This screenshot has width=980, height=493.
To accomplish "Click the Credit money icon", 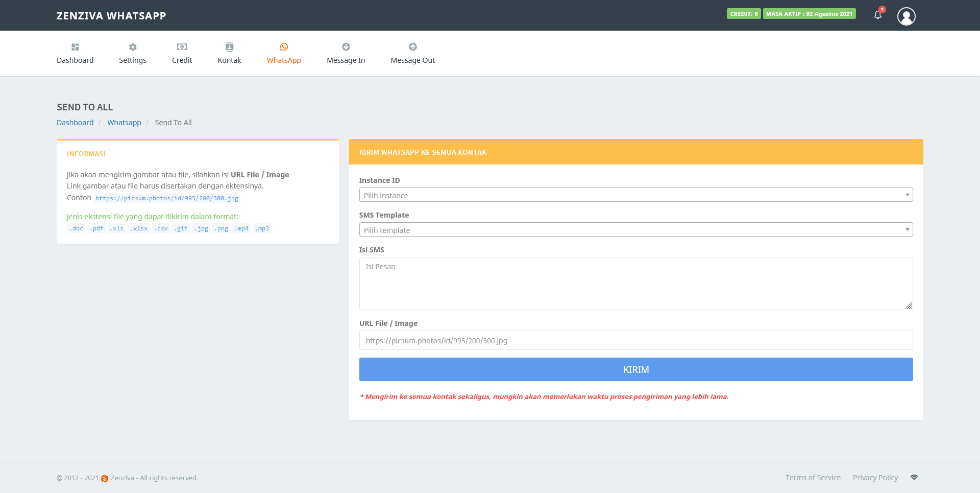I will click(182, 47).
